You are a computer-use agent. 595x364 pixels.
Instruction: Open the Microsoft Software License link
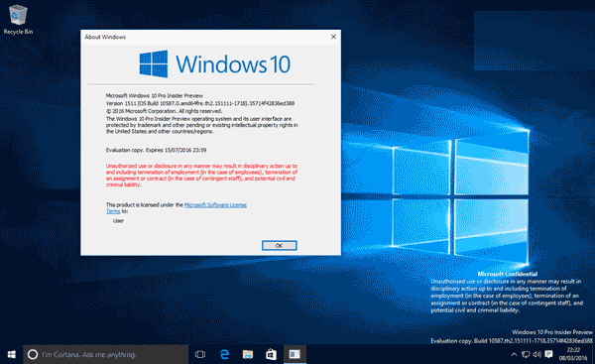(x=215, y=205)
